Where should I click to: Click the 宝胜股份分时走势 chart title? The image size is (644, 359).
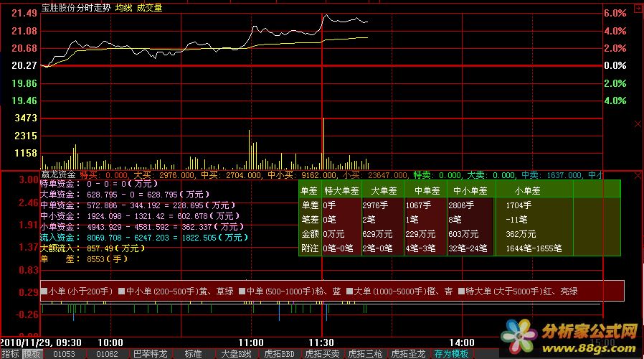click(x=76, y=8)
